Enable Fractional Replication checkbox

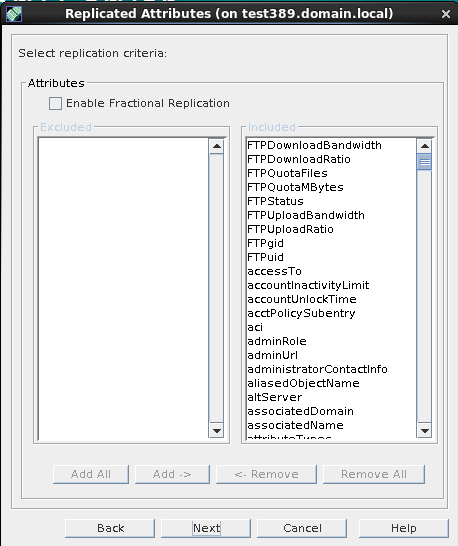click(55, 103)
